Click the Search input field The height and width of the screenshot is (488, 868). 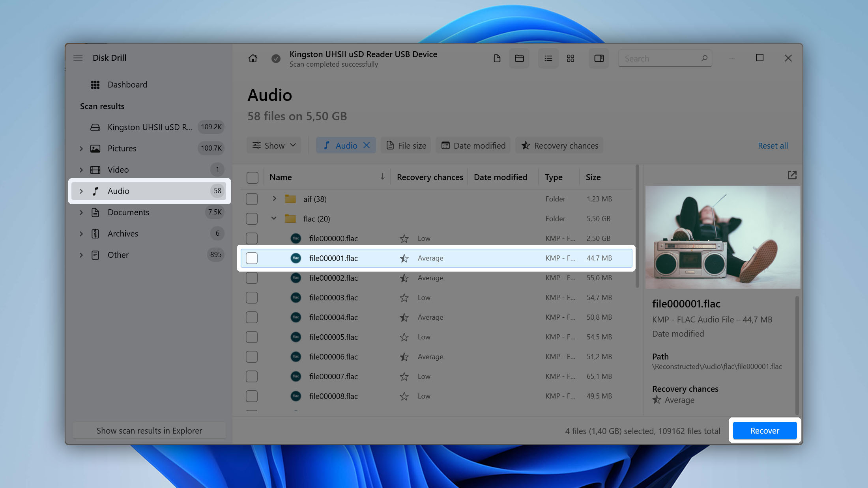(x=665, y=58)
